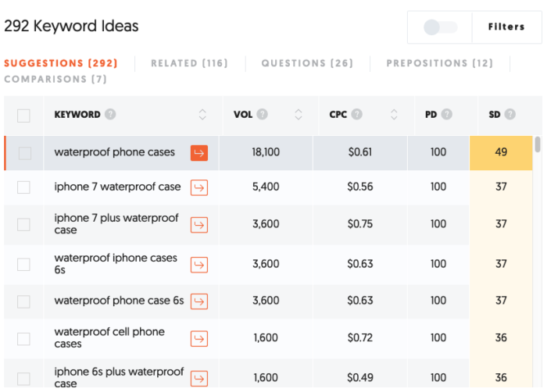Open the Filters button
Image resolution: width=547 pixels, height=392 pixels.
[x=506, y=27]
